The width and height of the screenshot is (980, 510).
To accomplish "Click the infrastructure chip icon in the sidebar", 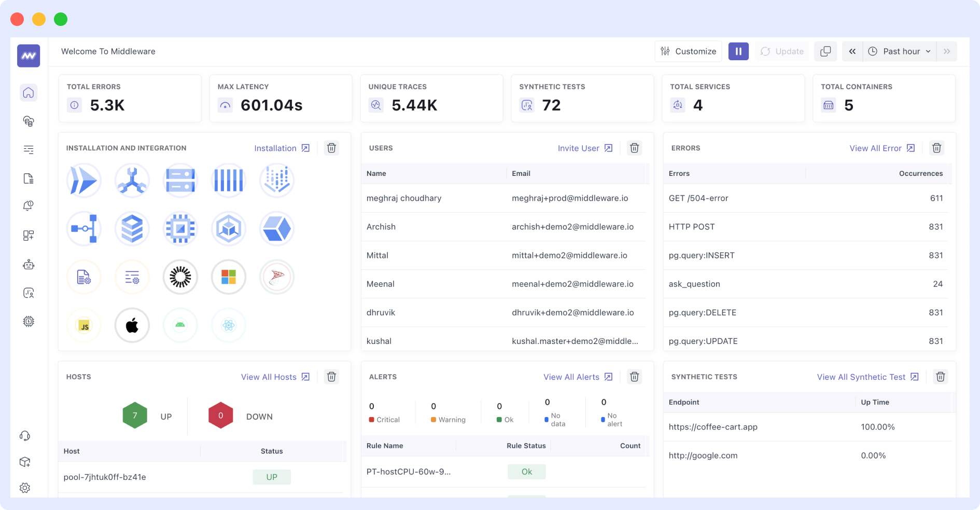I will [x=29, y=321].
